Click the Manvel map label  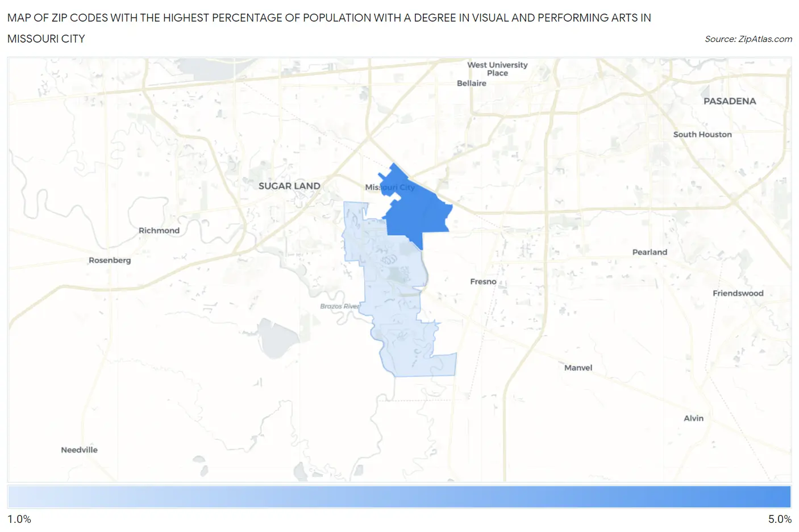(578, 368)
